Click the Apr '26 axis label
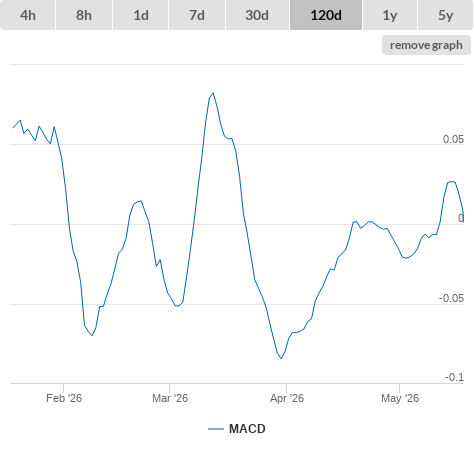 pos(287,398)
